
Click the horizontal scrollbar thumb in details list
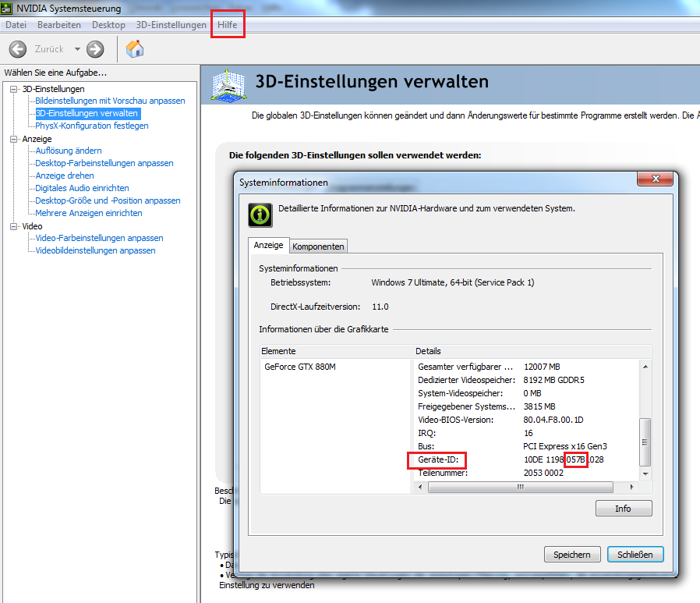(521, 487)
